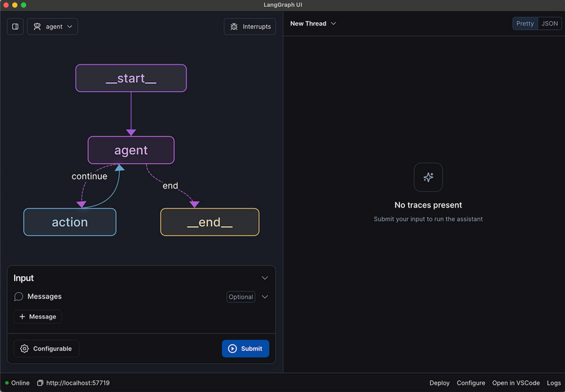Image resolution: width=565 pixels, height=392 pixels.
Task: Select the action node
Action: click(70, 222)
